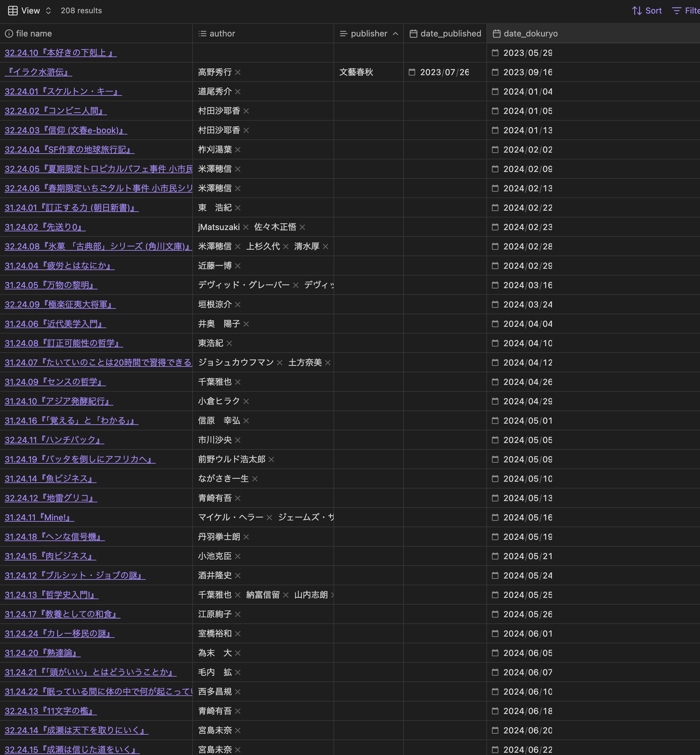Image resolution: width=700 pixels, height=755 pixels.
Task: Click calendar icon beside 2023/07/26 date
Action: point(412,72)
